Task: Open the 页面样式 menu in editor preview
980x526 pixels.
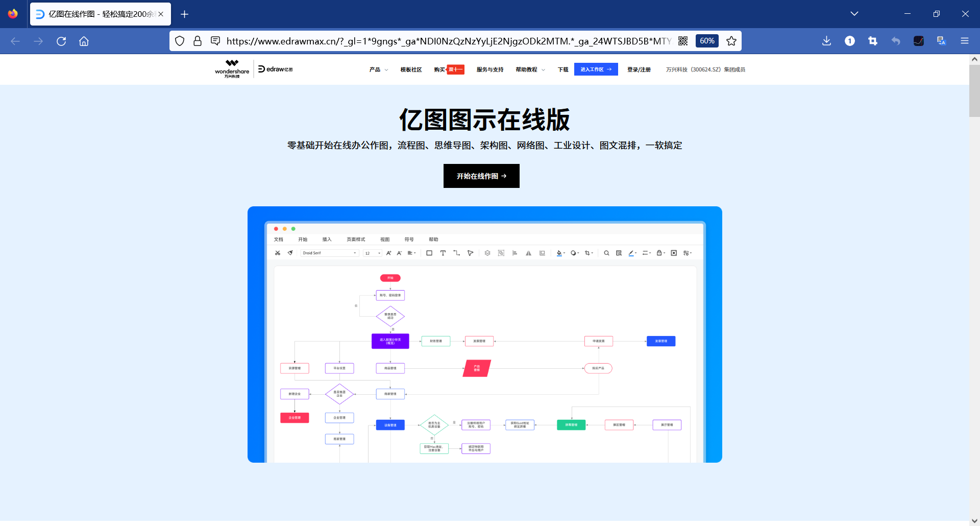Action: tap(356, 240)
